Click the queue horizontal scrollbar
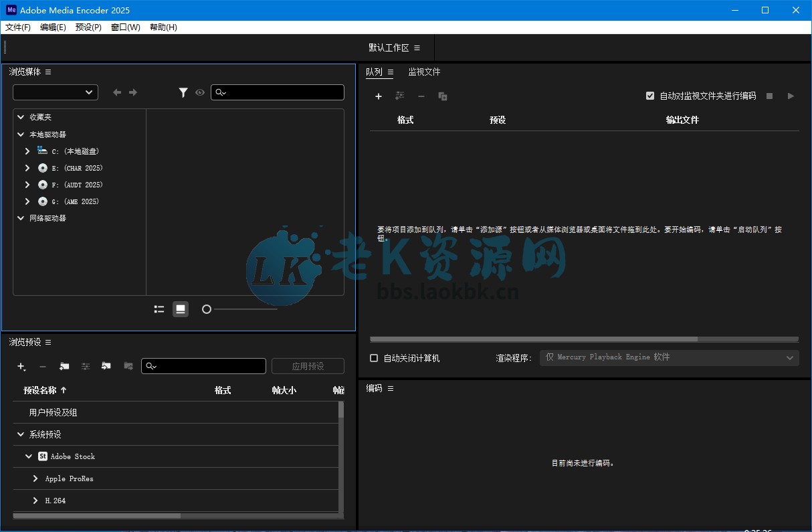812x532 pixels. [x=534, y=339]
